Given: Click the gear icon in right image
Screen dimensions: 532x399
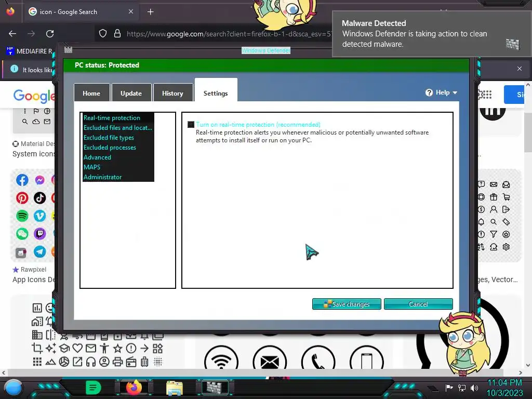Looking at the screenshot, I should [506, 247].
